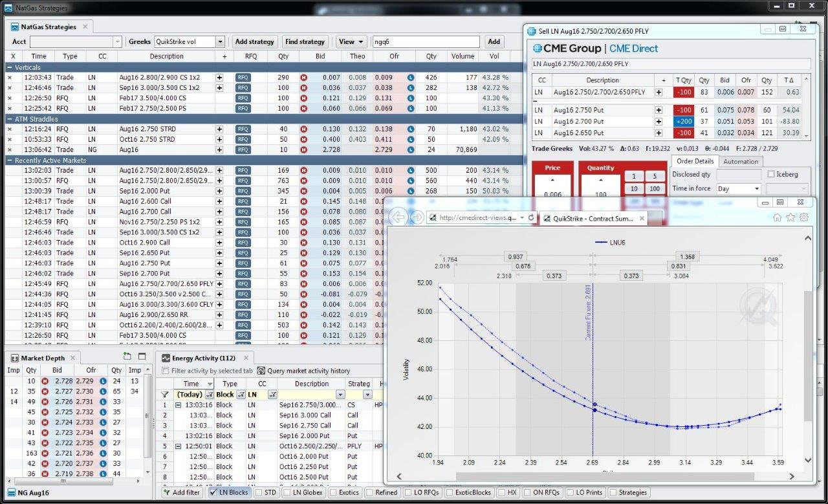Select Order Details tab in order ticket
This screenshot has height=504, width=828.
(x=695, y=161)
